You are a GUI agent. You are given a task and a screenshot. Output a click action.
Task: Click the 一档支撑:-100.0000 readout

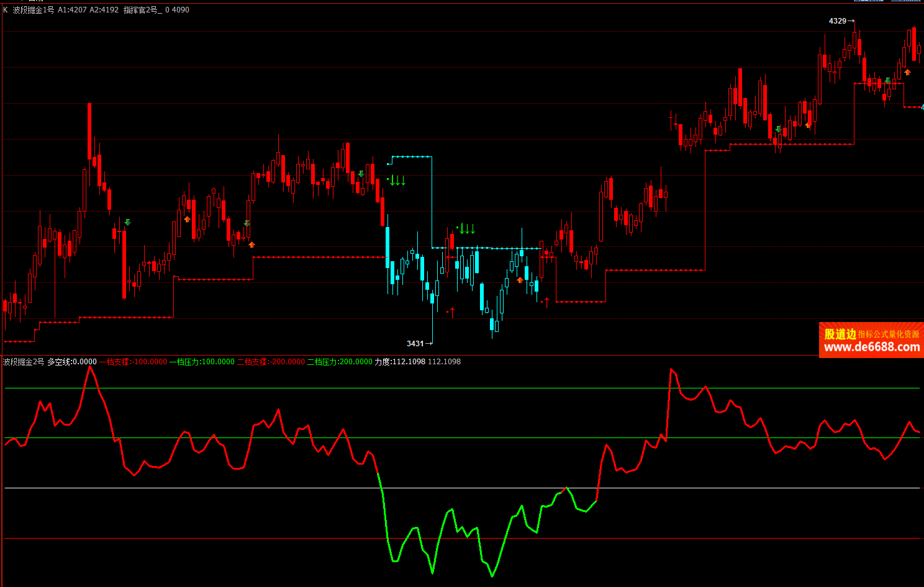click(x=133, y=362)
